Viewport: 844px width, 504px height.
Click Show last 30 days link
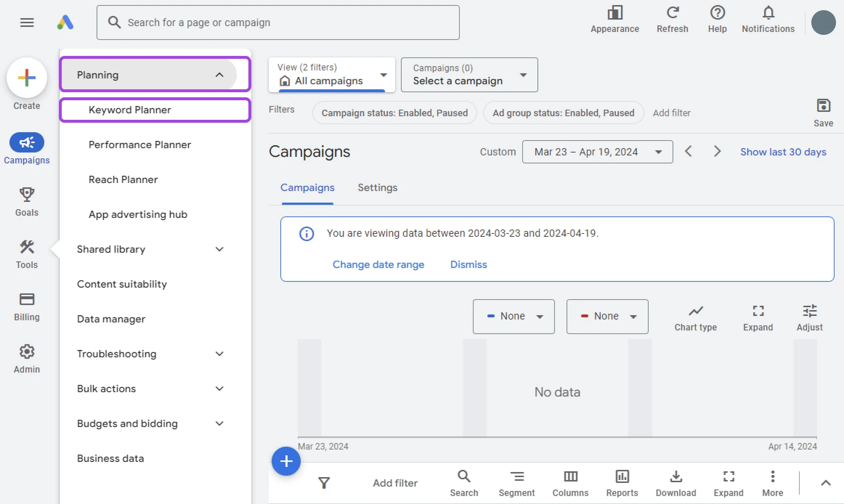click(x=783, y=152)
